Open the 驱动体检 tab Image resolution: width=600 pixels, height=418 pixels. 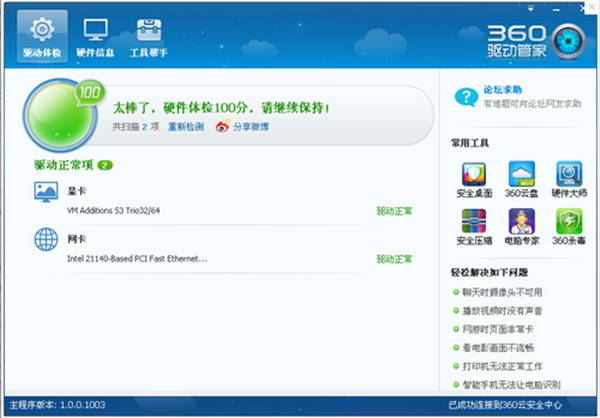coord(42,36)
